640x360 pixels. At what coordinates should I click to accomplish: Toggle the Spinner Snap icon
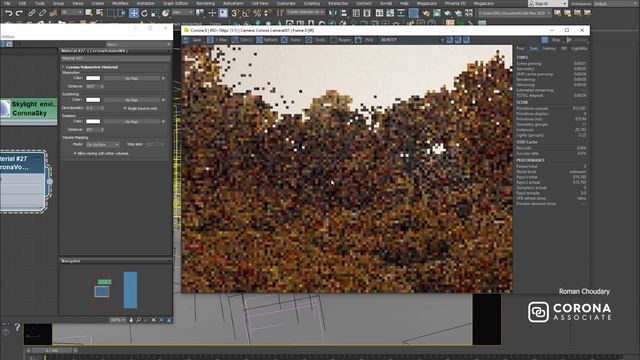coord(268,13)
